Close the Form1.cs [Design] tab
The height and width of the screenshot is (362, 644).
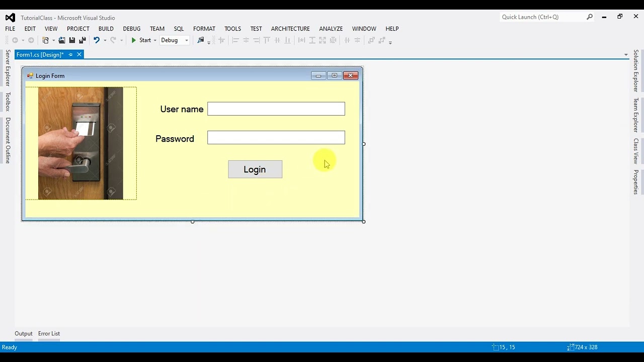79,54
